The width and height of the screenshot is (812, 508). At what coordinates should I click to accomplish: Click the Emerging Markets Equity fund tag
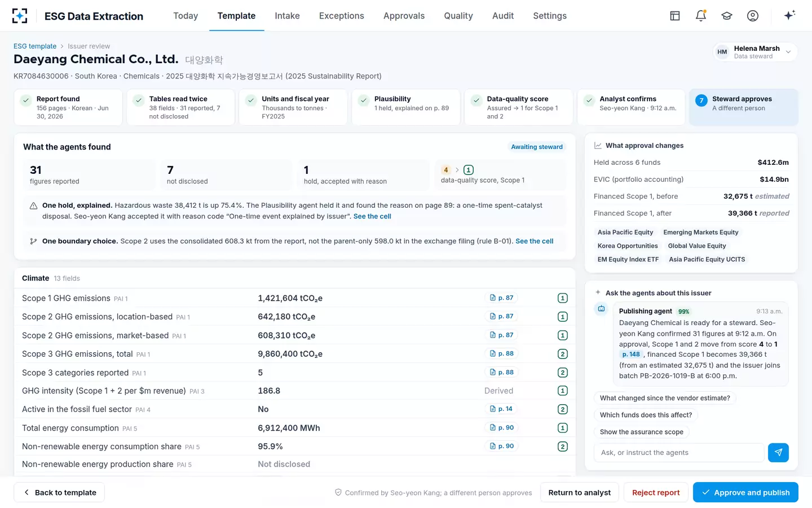tap(701, 233)
